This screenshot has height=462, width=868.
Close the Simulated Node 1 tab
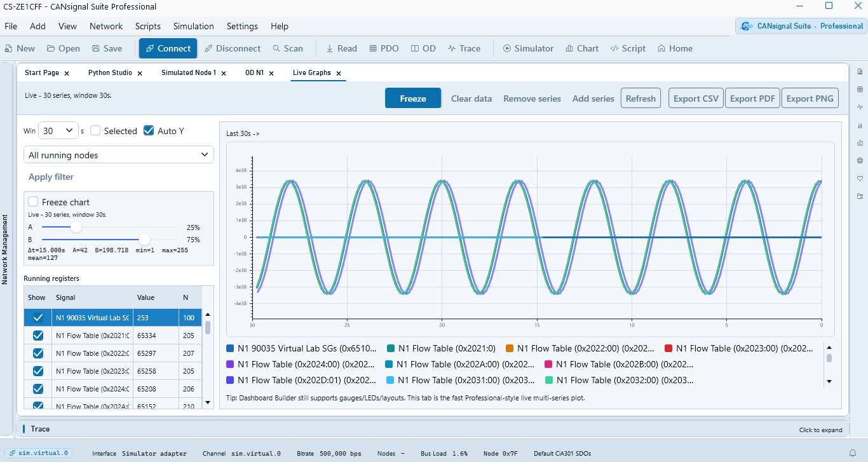pos(224,73)
